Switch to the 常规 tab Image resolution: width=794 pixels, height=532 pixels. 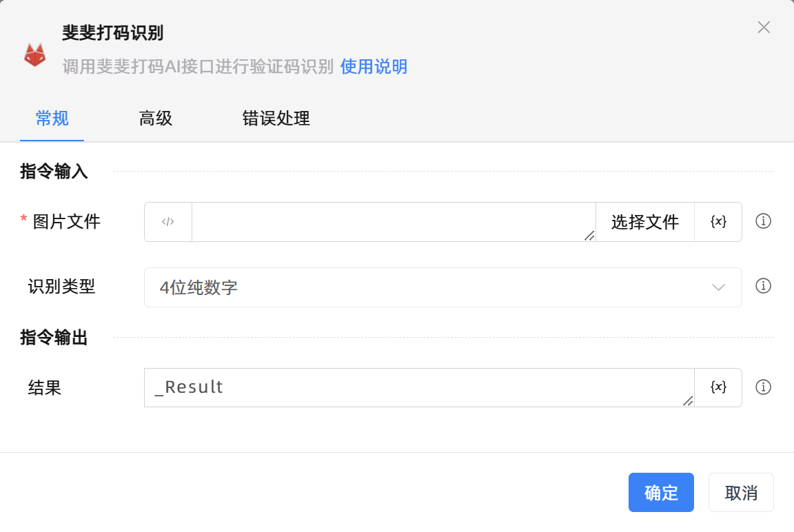tap(52, 119)
